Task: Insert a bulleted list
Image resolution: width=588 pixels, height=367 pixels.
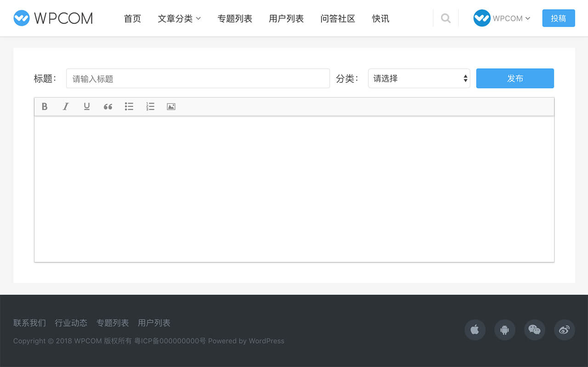Action: point(129,107)
